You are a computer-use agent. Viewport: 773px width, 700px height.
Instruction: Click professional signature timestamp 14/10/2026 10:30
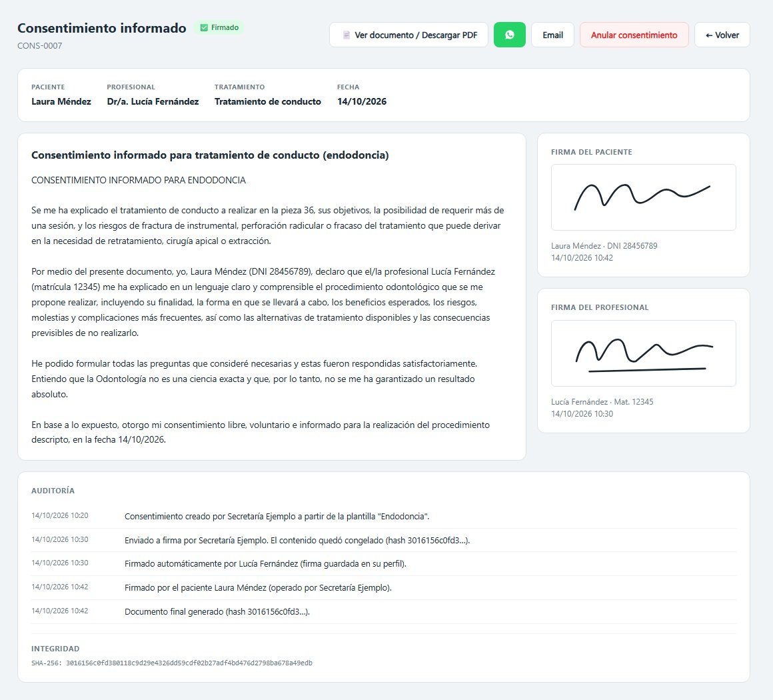[x=582, y=414]
